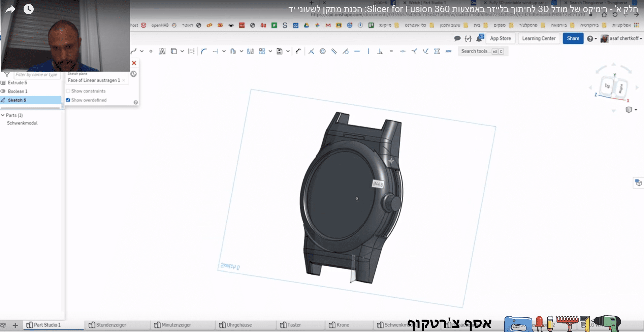Apply the Coincident constraint
Screen dimensions: 644x332
click(311, 51)
